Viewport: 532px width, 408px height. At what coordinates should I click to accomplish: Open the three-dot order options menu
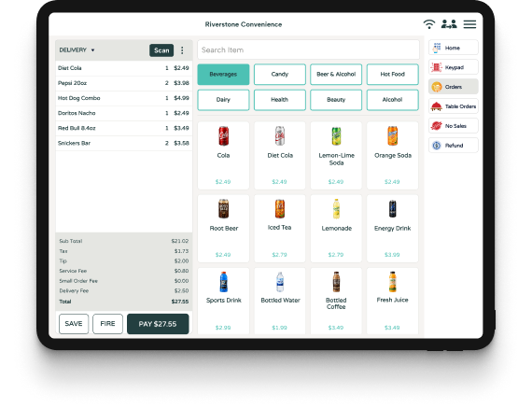click(x=182, y=50)
